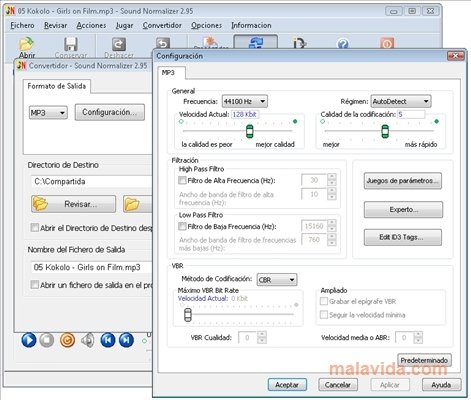Open the Informacion menu
Image resolution: width=471 pixels, height=400 pixels.
point(251,25)
